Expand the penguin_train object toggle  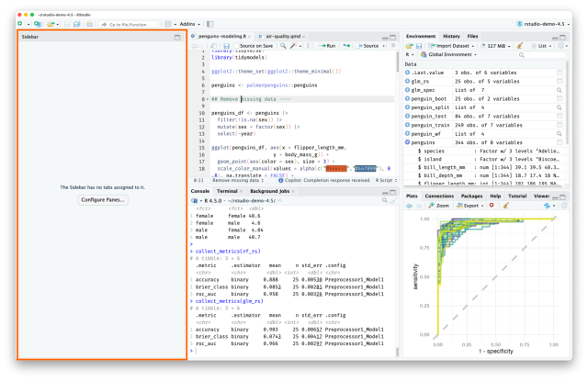coord(407,125)
